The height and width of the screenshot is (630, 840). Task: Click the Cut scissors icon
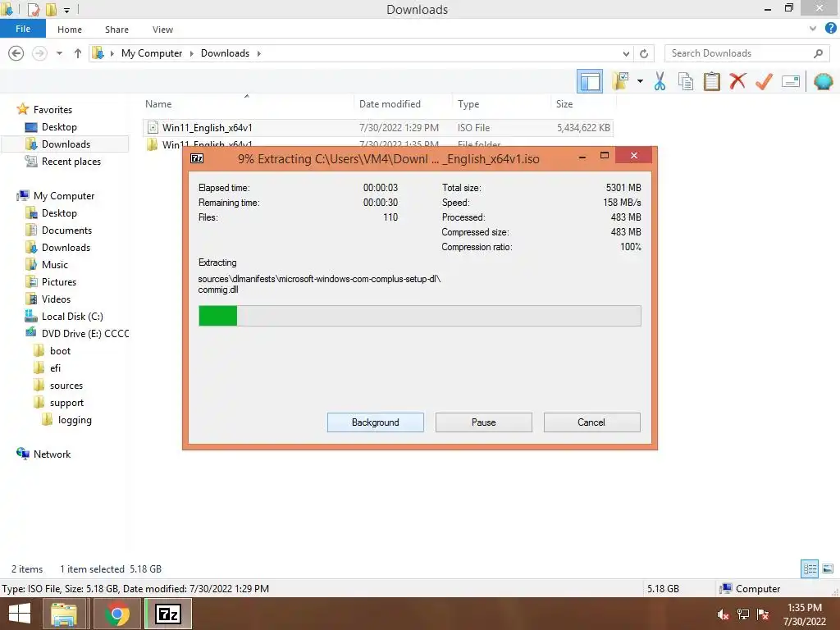660,81
